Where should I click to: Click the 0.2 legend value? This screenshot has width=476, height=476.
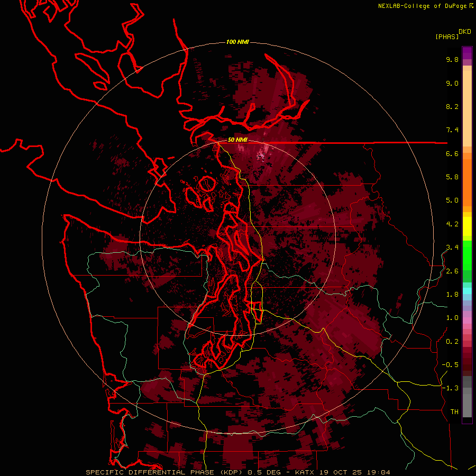click(452, 342)
